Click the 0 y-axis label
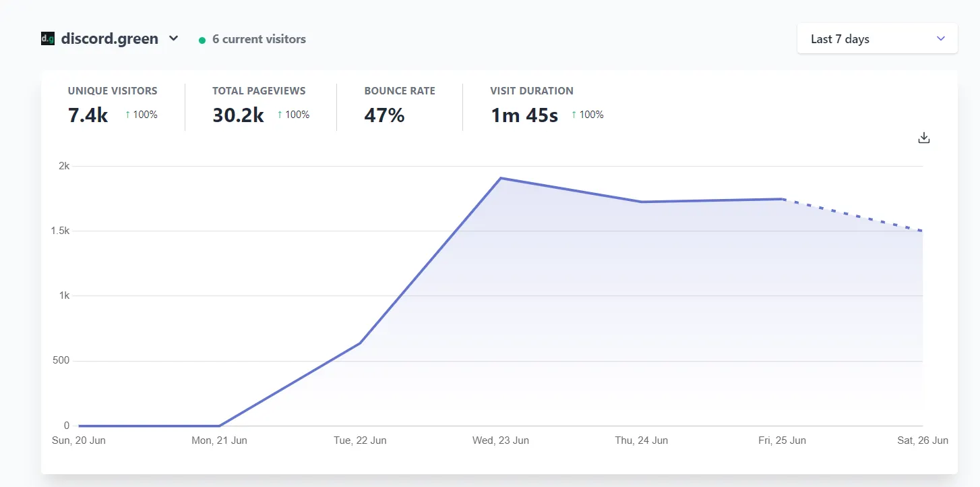The height and width of the screenshot is (487, 980). [x=67, y=426]
